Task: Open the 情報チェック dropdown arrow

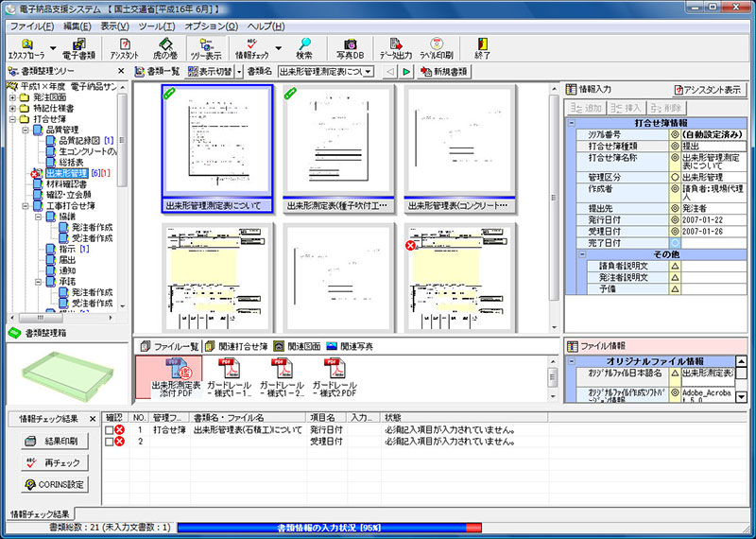Action: click(x=278, y=49)
